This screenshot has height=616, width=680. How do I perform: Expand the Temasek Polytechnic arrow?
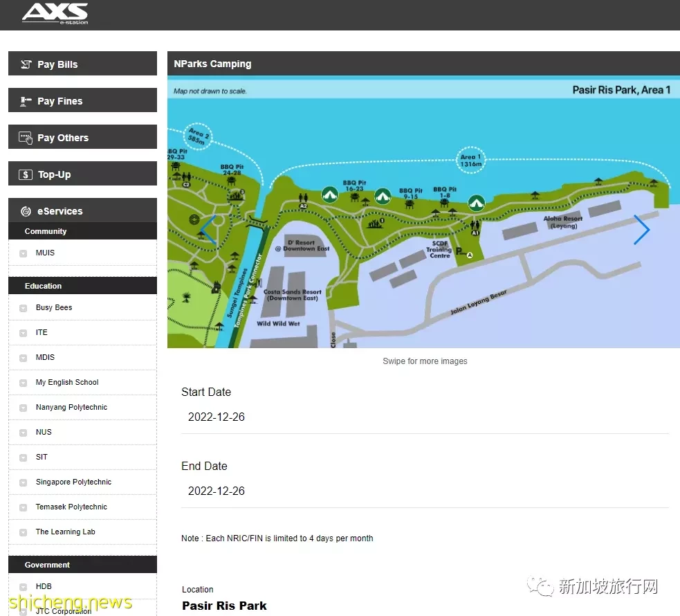(x=24, y=507)
